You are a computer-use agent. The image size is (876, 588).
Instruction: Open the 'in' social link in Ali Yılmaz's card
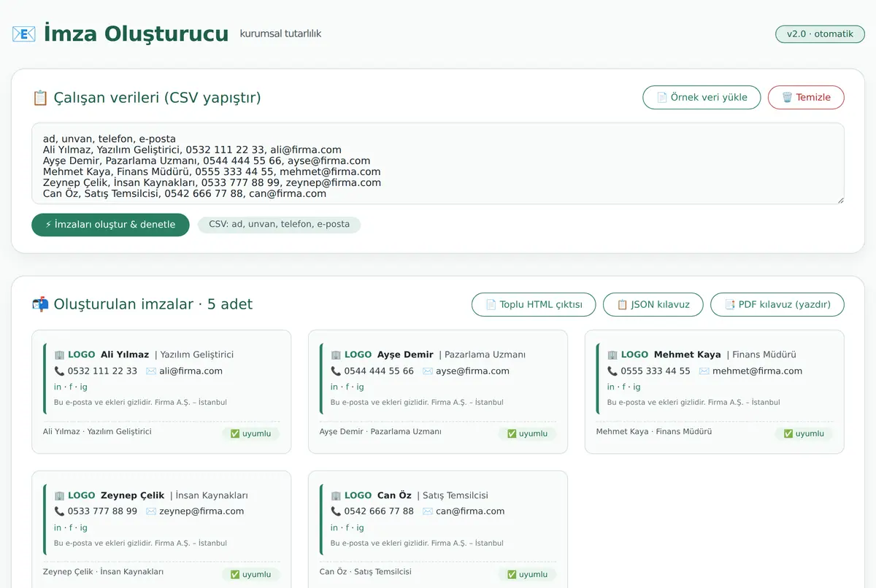click(x=58, y=387)
